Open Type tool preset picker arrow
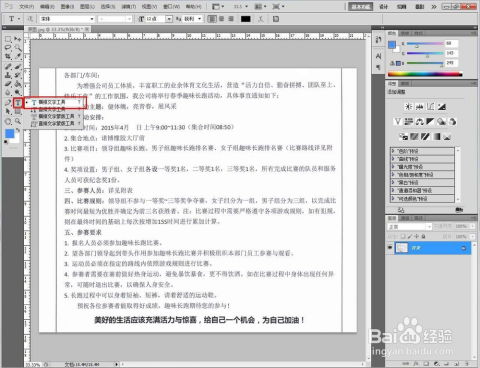The width and height of the screenshot is (480, 368). (19, 19)
